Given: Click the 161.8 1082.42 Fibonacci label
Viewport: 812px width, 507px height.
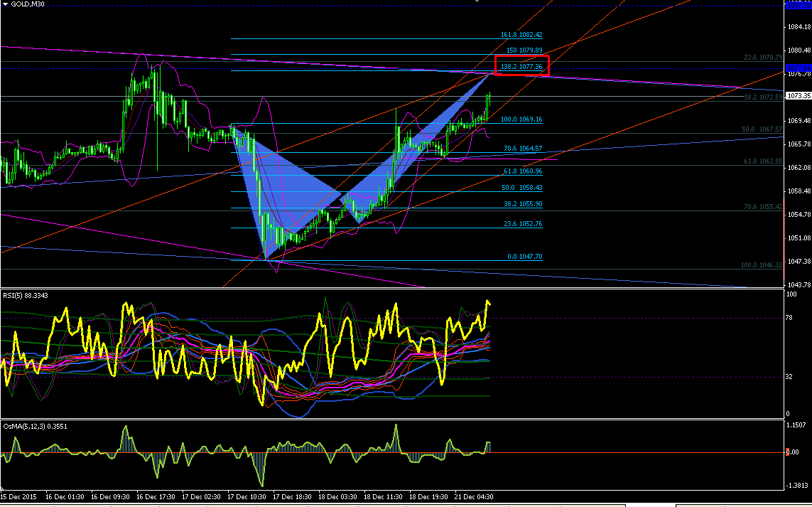Looking at the screenshot, I should point(521,35).
